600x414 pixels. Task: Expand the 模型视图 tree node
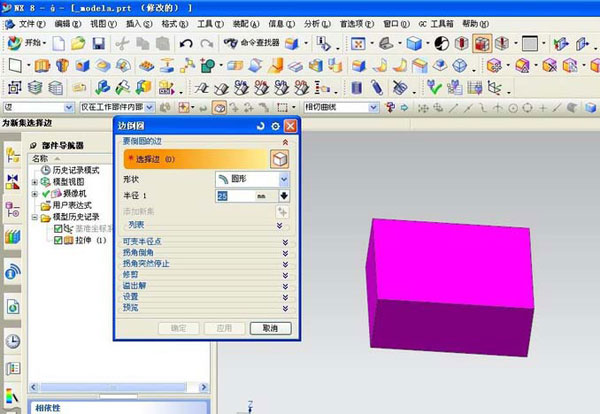(x=35, y=182)
